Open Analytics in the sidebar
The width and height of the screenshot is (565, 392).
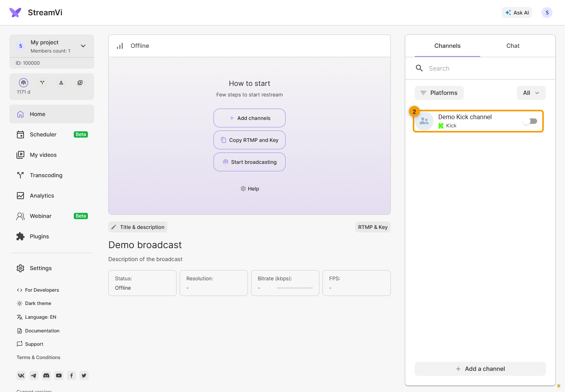tap(52, 196)
